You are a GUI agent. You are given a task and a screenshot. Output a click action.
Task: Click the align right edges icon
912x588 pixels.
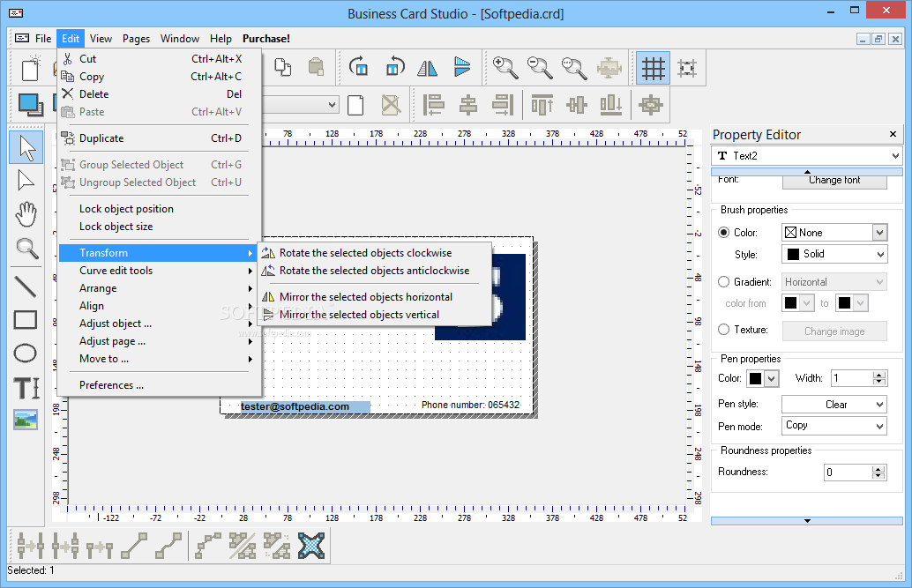pos(503,105)
